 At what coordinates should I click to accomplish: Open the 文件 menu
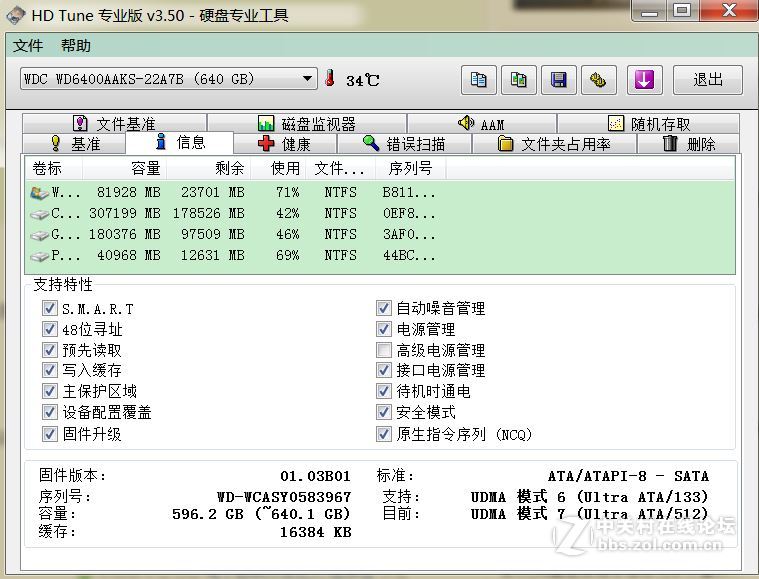tap(28, 46)
